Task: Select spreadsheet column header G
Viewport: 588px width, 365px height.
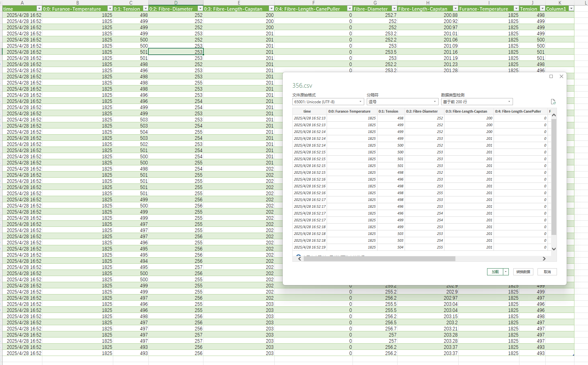Action: coord(375,3)
